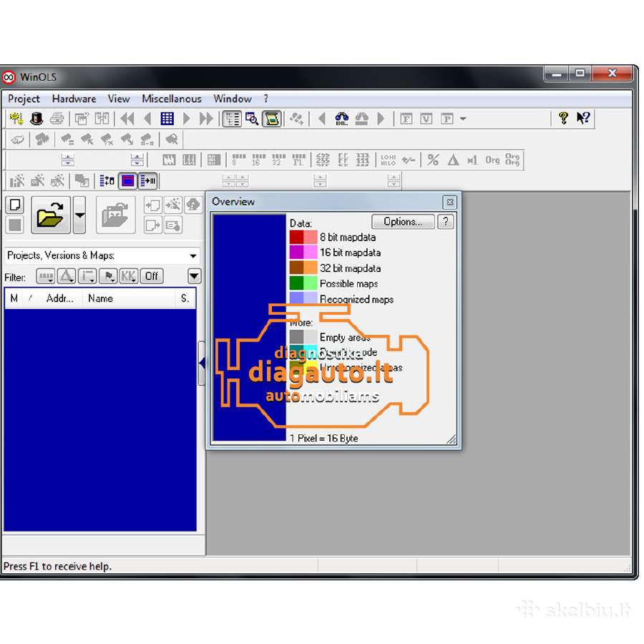
Task: Click the blank new page icon
Action: coord(15,205)
